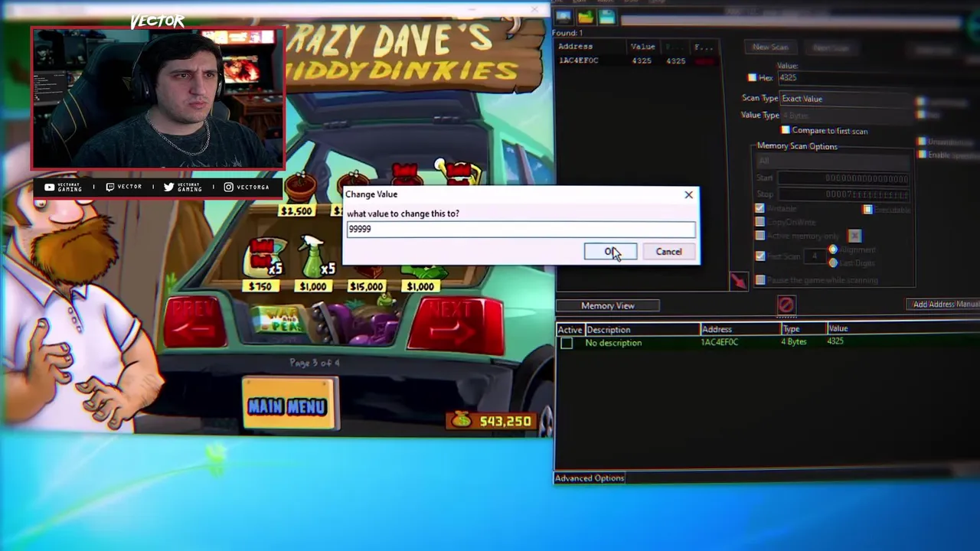Select found result row 1AC4EF0C
Viewport: 980px width, 551px height.
tap(637, 60)
